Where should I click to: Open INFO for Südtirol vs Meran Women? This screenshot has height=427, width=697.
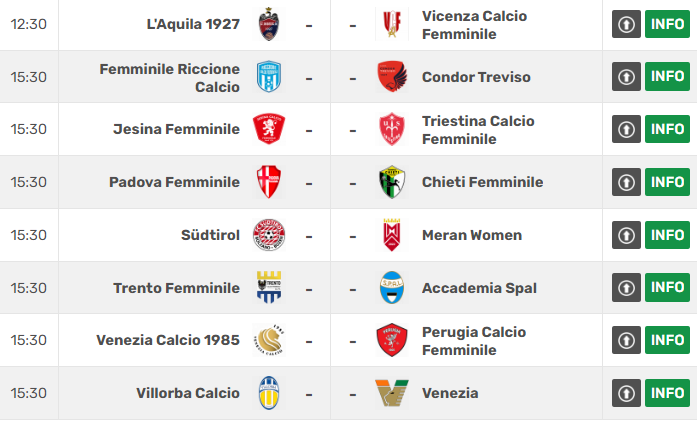point(667,235)
